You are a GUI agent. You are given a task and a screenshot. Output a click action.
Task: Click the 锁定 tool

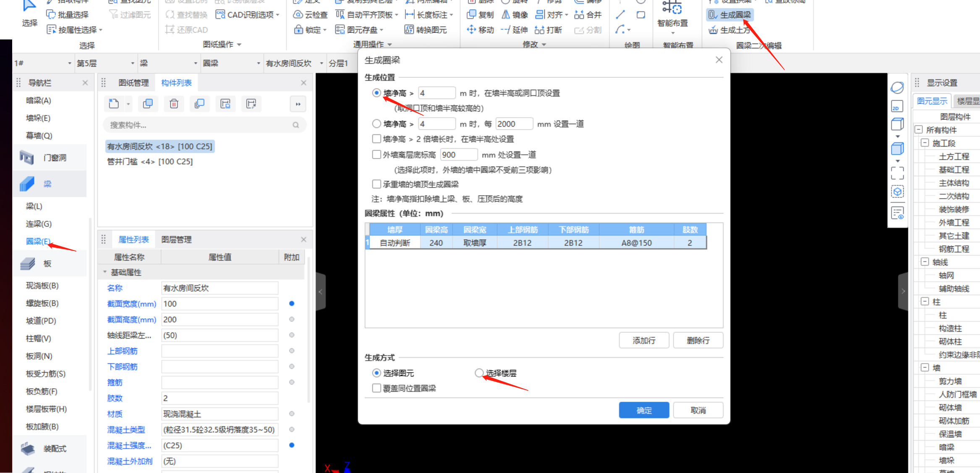click(310, 30)
